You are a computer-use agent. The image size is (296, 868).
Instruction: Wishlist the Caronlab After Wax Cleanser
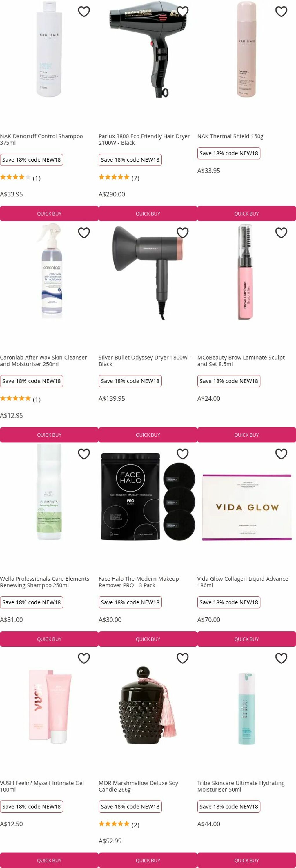(84, 233)
